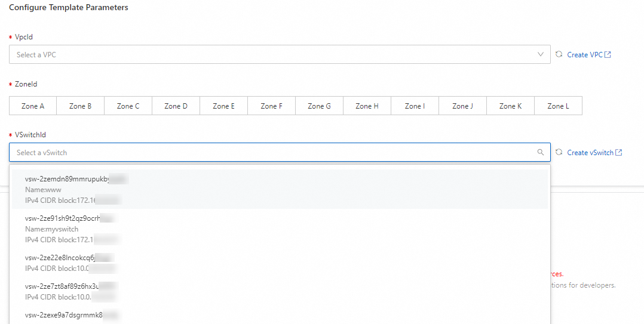This screenshot has width=644, height=324.
Task: Open the Select a VPC combo box
Action: [269, 54]
